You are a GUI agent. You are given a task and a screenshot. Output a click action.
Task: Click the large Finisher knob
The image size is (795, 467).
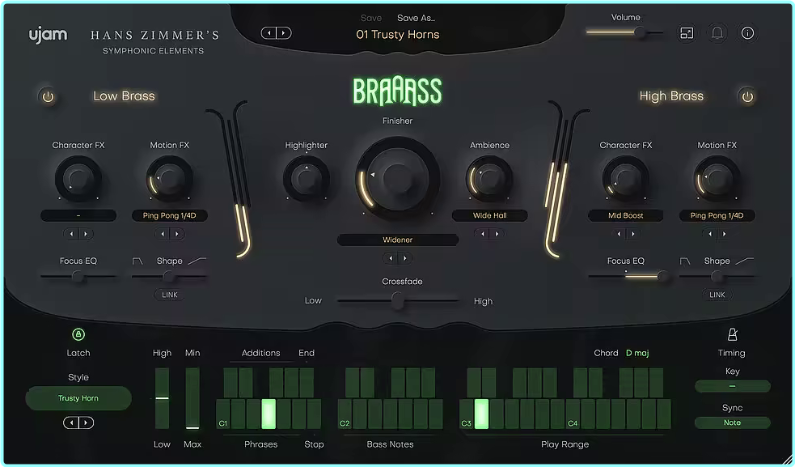point(398,178)
